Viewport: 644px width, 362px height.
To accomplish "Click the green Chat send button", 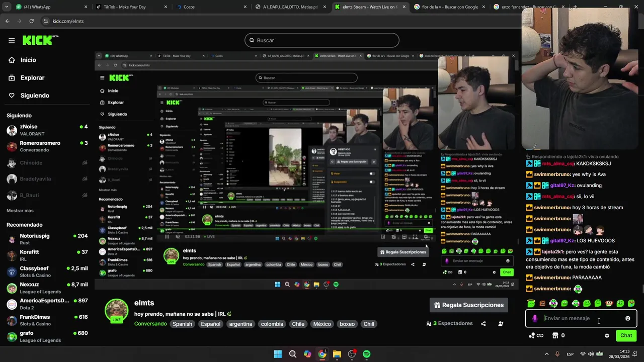I will (626, 335).
